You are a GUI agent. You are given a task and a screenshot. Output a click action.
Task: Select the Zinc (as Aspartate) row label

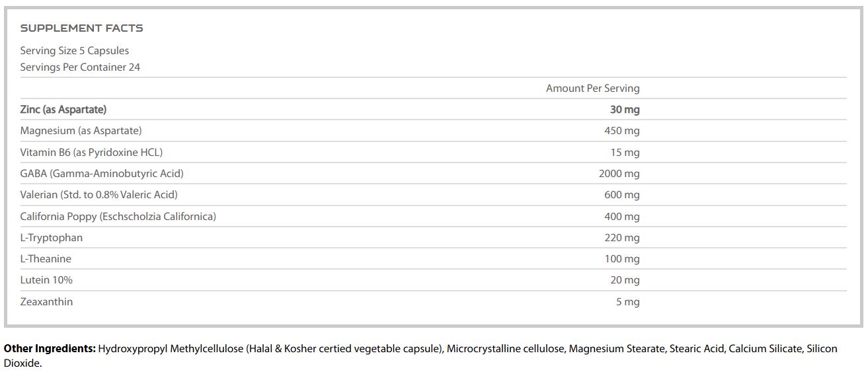point(63,110)
